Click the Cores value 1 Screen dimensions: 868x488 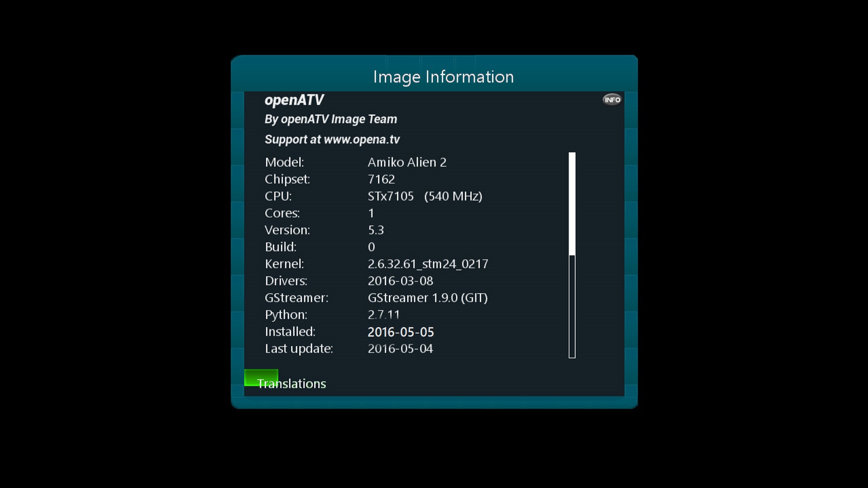[371, 213]
